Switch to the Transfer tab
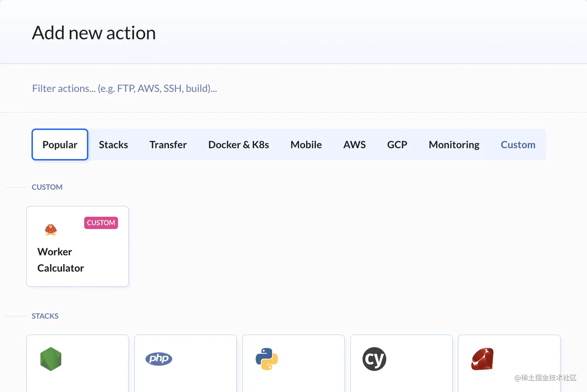 [168, 145]
